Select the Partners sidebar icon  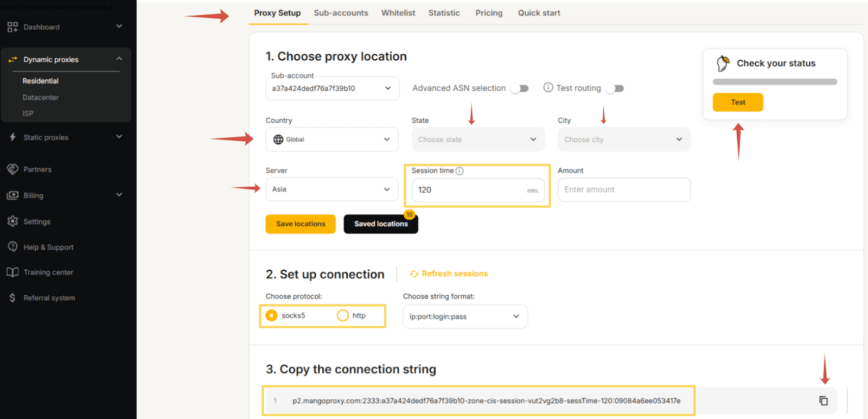click(12, 169)
